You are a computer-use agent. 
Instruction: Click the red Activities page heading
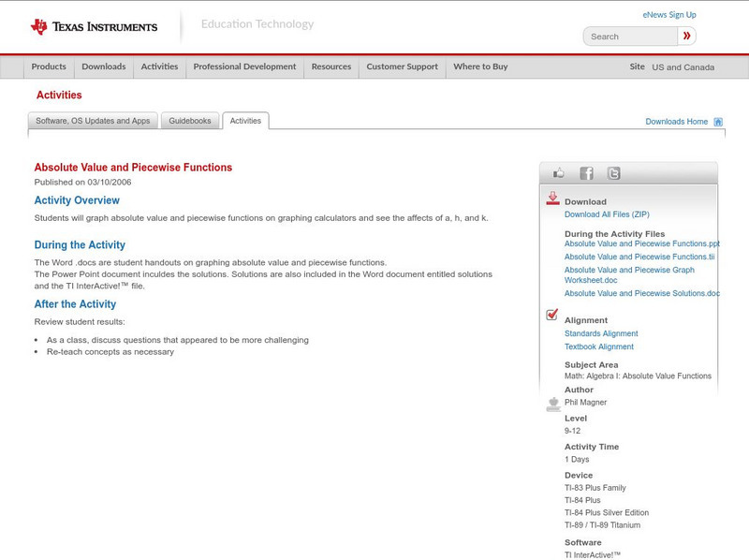click(59, 96)
